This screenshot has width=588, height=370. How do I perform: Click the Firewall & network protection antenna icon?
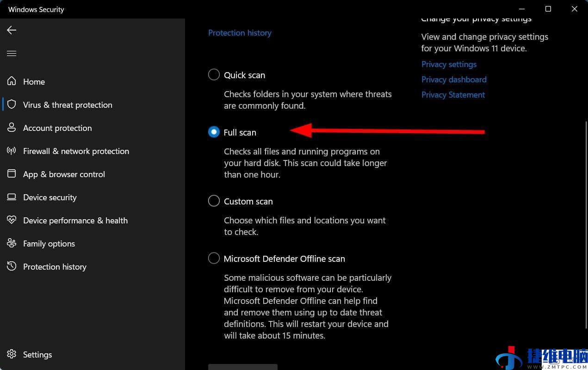12,151
